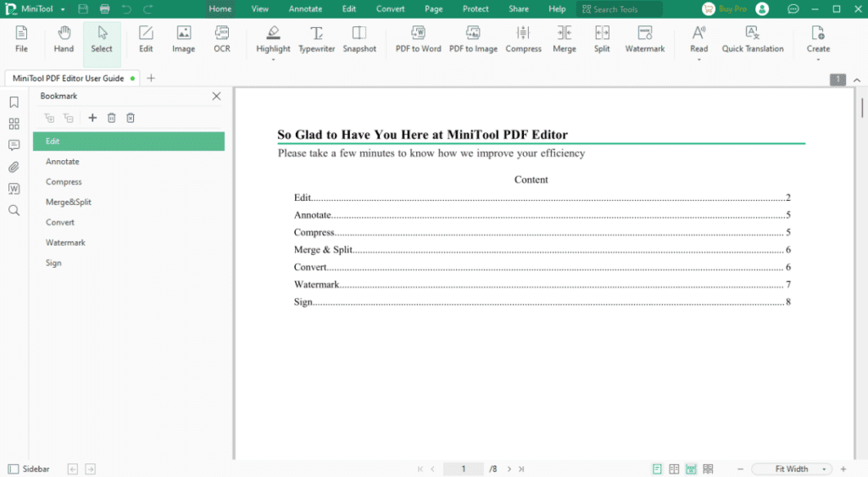This screenshot has height=477, width=868.
Task: Open the user account icon
Action: coord(762,8)
